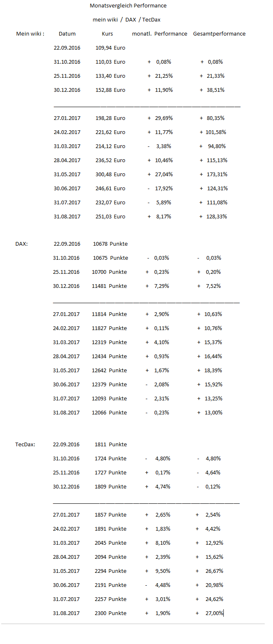Click the 29,69% monthly performance value
273x644 pixels.
click(x=164, y=118)
